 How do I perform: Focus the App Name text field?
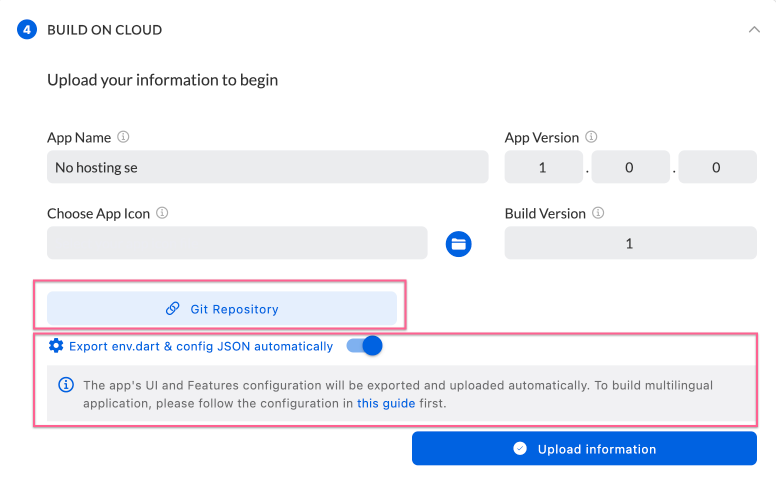267,167
